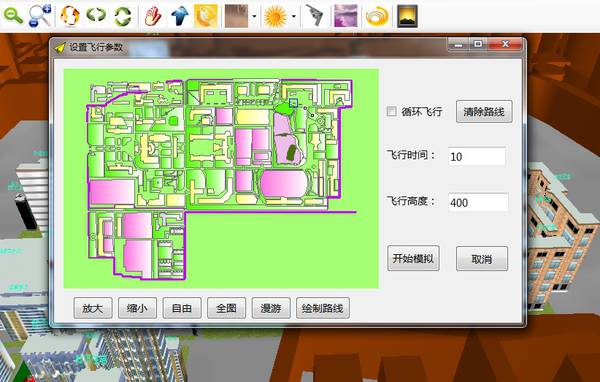Select the zoom magnifier with plus-minus icon
The image size is (600, 382).
(40, 16)
